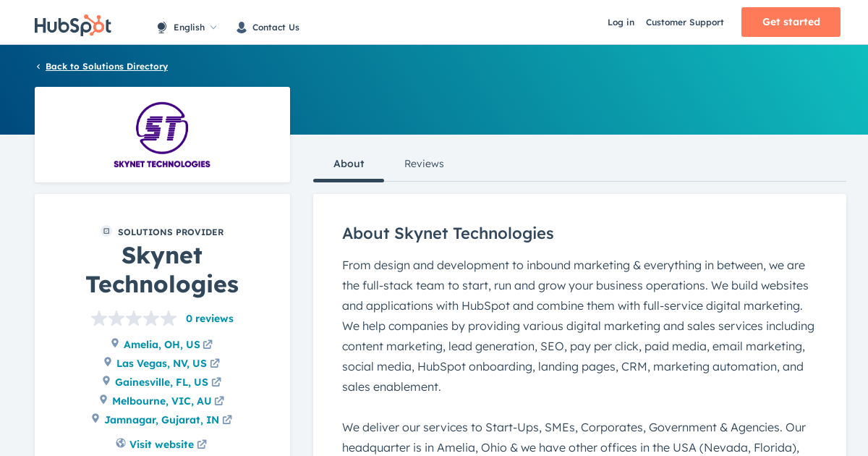This screenshot has width=868, height=456.
Task: Click the Log in link
Action: coord(621,22)
